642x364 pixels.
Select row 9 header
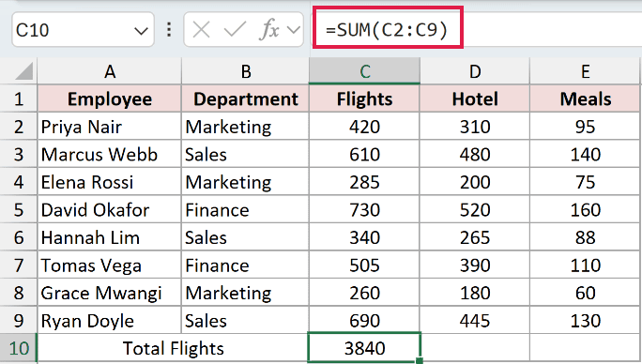pos(19,321)
